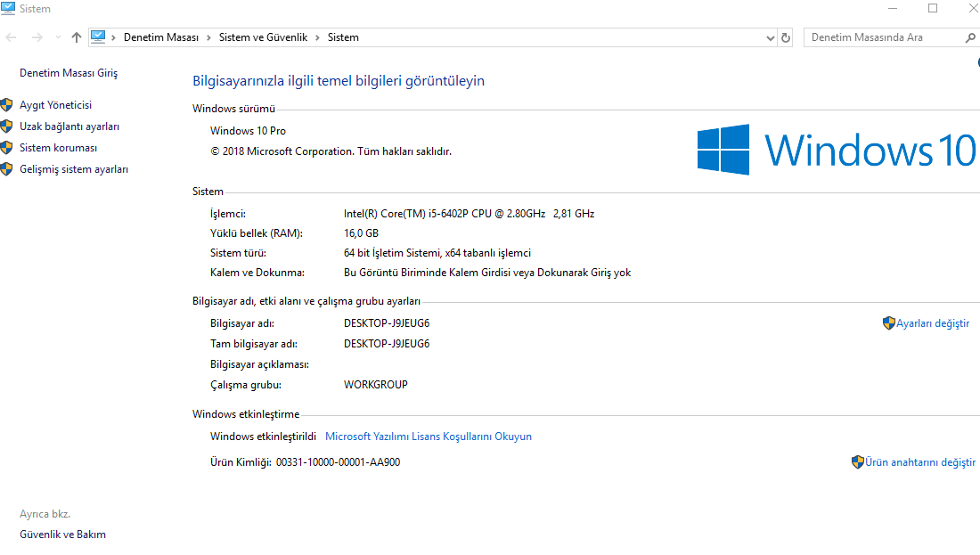Expand the address bar history dropdown
The height and width of the screenshot is (555, 980).
(x=771, y=37)
